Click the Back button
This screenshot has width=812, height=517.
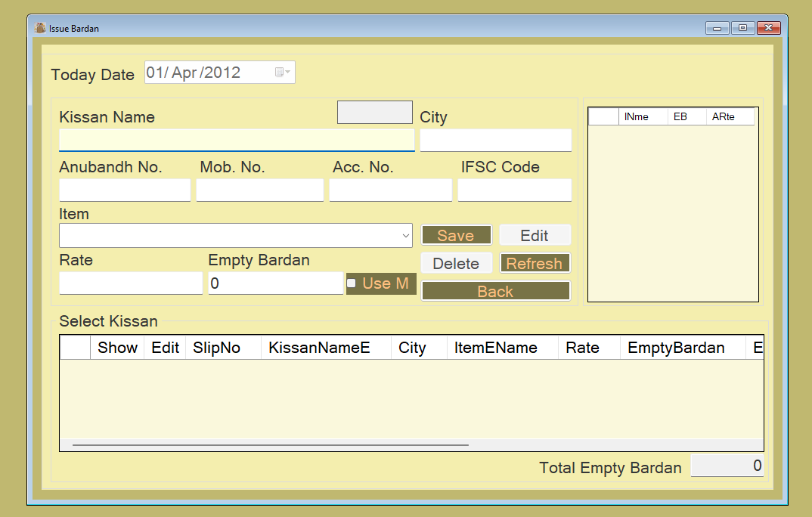[x=495, y=291]
